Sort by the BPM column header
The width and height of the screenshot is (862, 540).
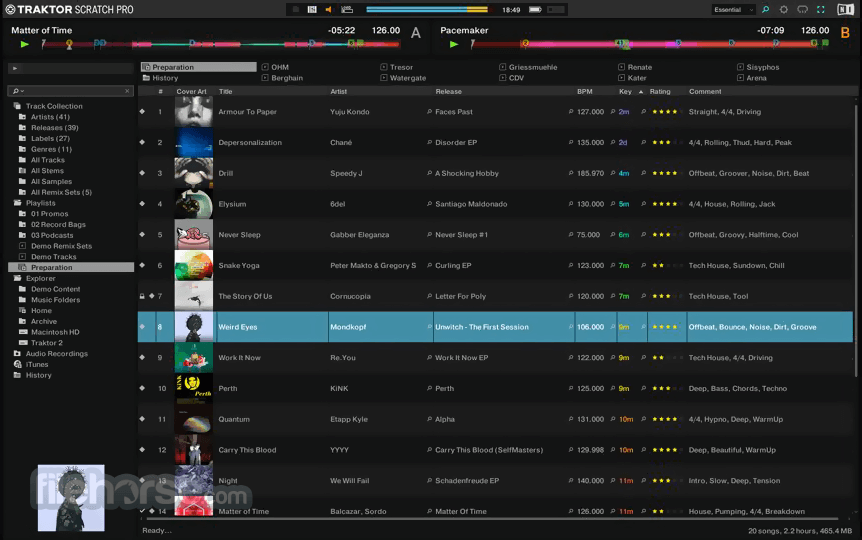[584, 91]
